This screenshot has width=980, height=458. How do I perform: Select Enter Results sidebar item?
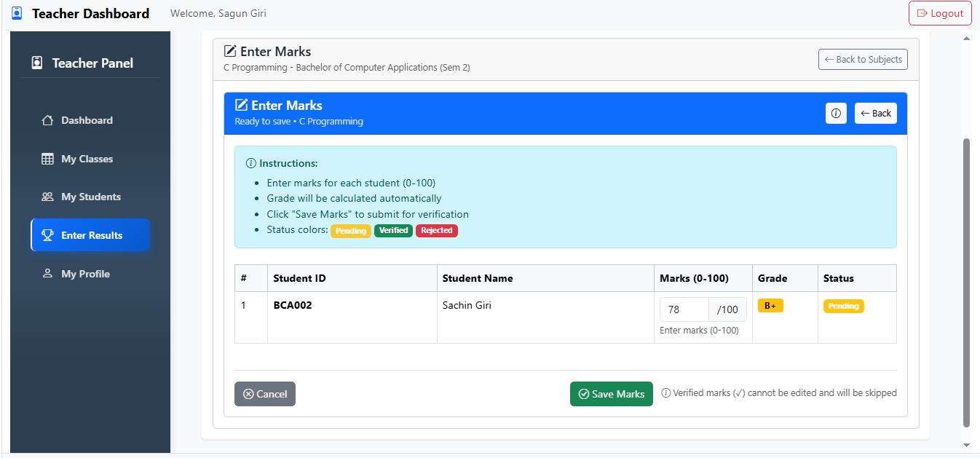[x=90, y=235]
